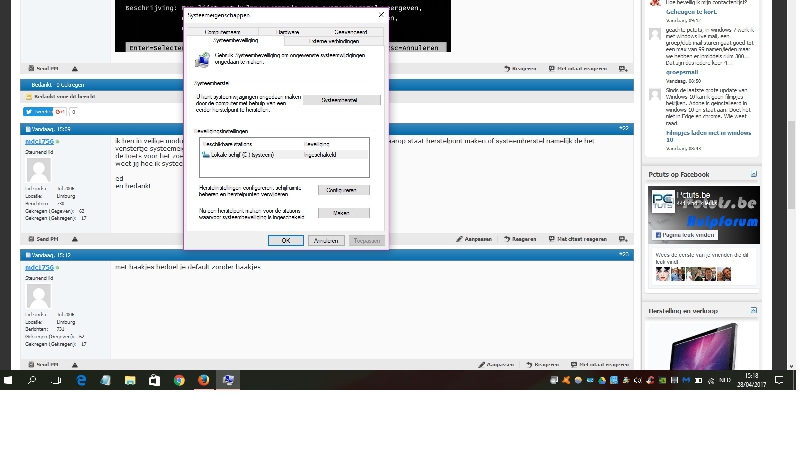Open sidebar thread Geheugen te kort.
Viewport: 800px width, 450px height.
point(691,12)
